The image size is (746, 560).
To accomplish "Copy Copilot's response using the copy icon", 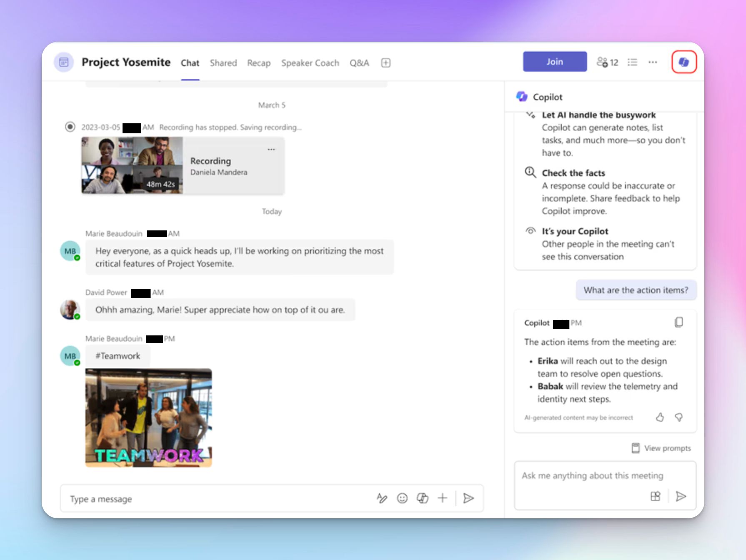I will pos(679,322).
